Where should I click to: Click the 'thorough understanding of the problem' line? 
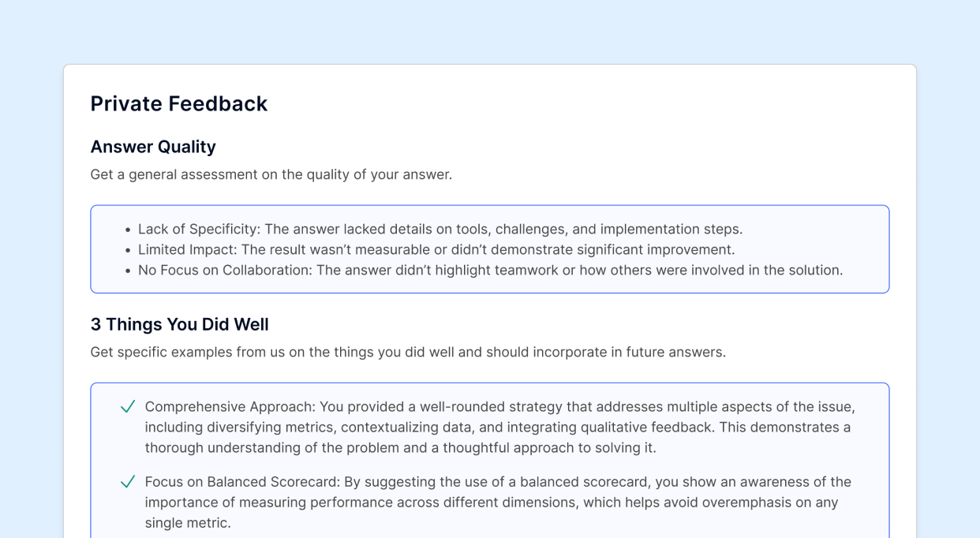[400, 448]
